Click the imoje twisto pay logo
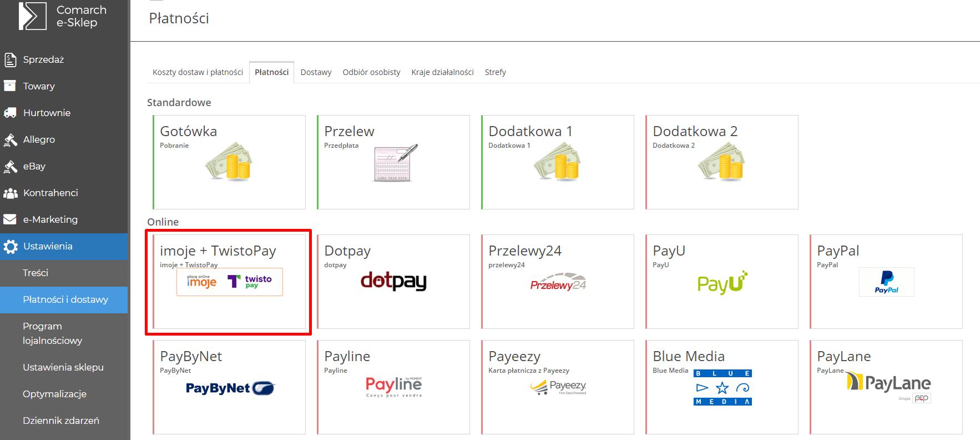Viewport: 980px width, 440px height. (230, 282)
